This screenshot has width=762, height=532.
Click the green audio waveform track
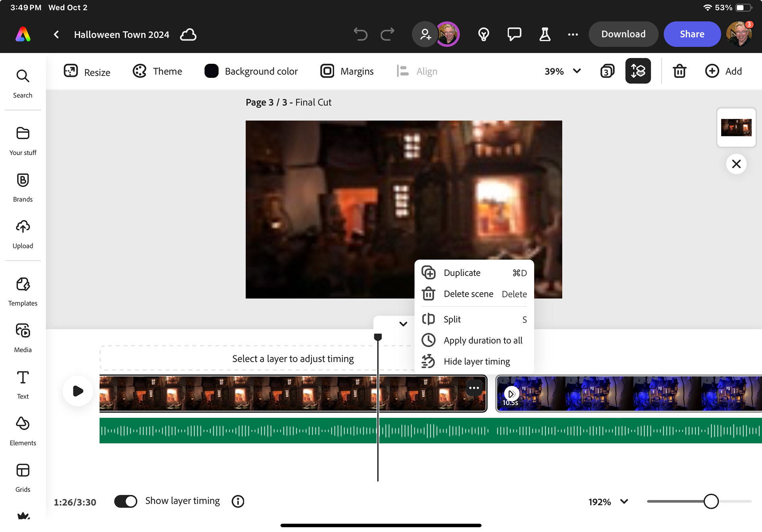point(431,430)
